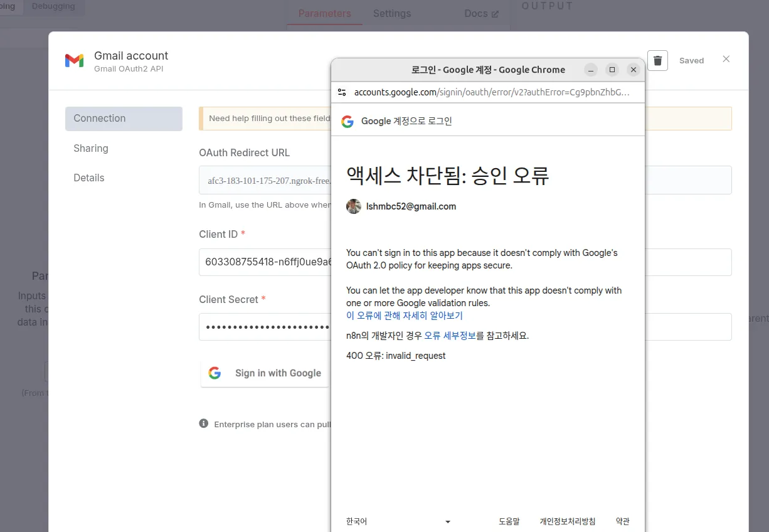Click the 개인정보처리방침 privacy link
This screenshot has width=769, height=532.
click(x=568, y=521)
